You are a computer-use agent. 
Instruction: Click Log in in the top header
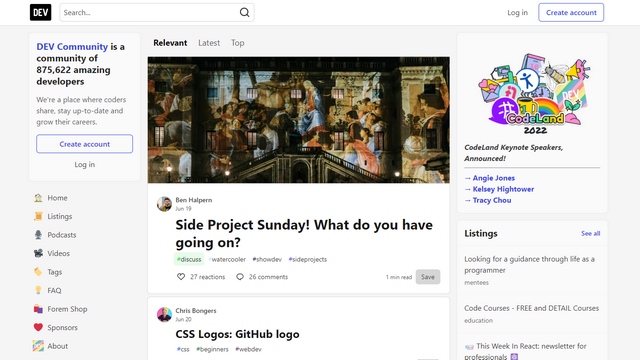pos(517,13)
